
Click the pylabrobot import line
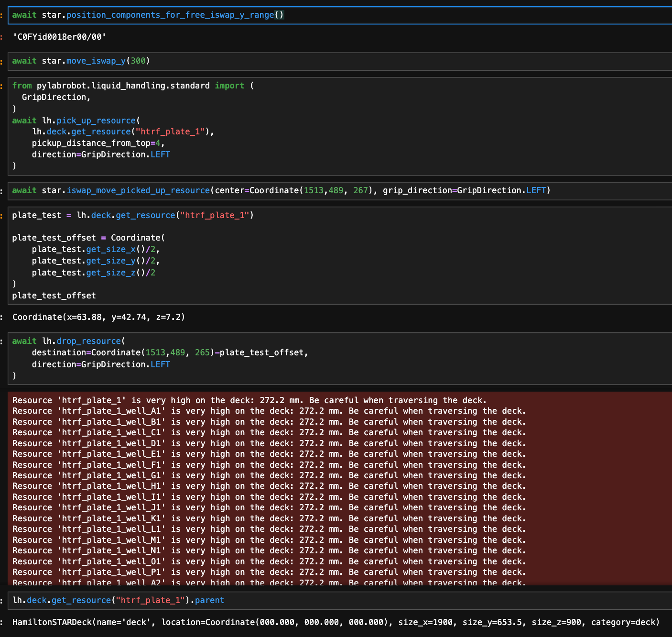pyautogui.click(x=129, y=86)
